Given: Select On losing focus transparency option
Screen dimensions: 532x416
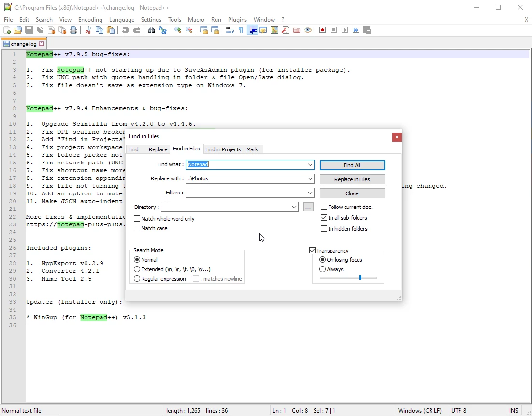Looking at the screenshot, I should click(x=323, y=259).
